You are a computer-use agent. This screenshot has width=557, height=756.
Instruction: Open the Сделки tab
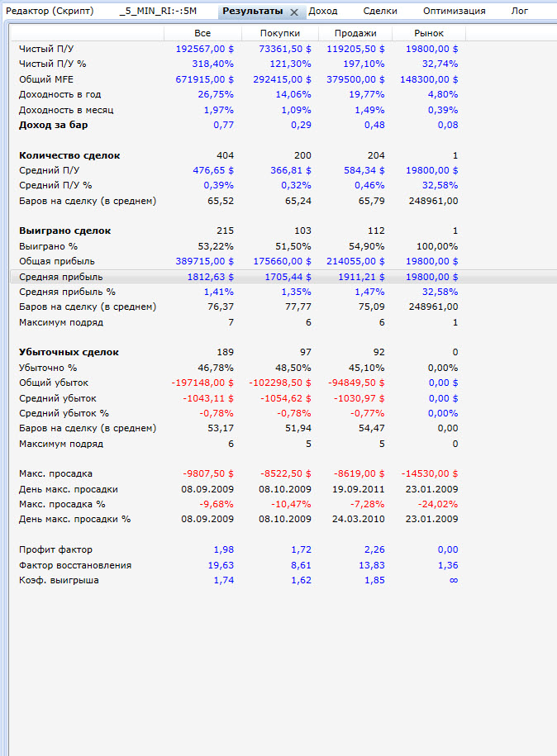tap(380, 11)
